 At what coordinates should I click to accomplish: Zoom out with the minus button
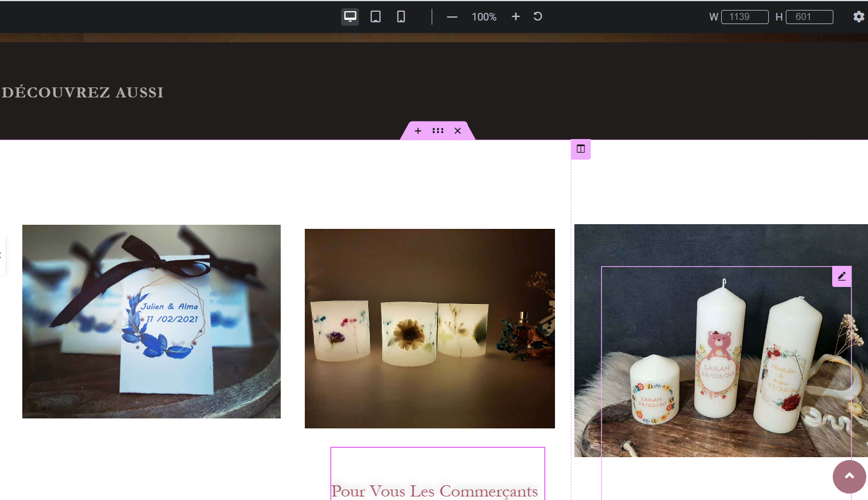(452, 17)
